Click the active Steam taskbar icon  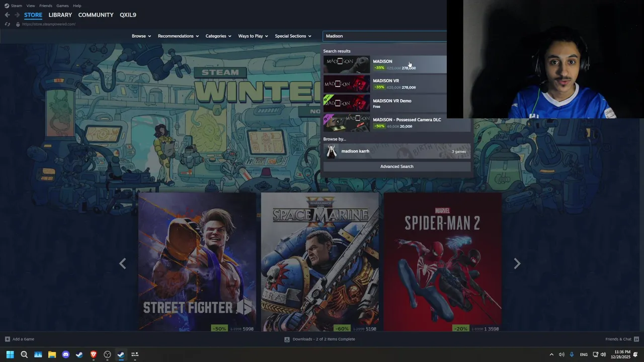(121, 354)
